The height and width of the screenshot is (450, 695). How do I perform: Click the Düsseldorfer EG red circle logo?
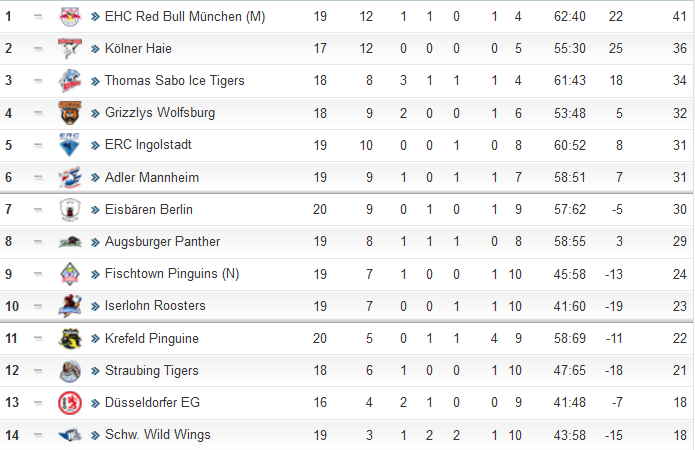click(70, 403)
